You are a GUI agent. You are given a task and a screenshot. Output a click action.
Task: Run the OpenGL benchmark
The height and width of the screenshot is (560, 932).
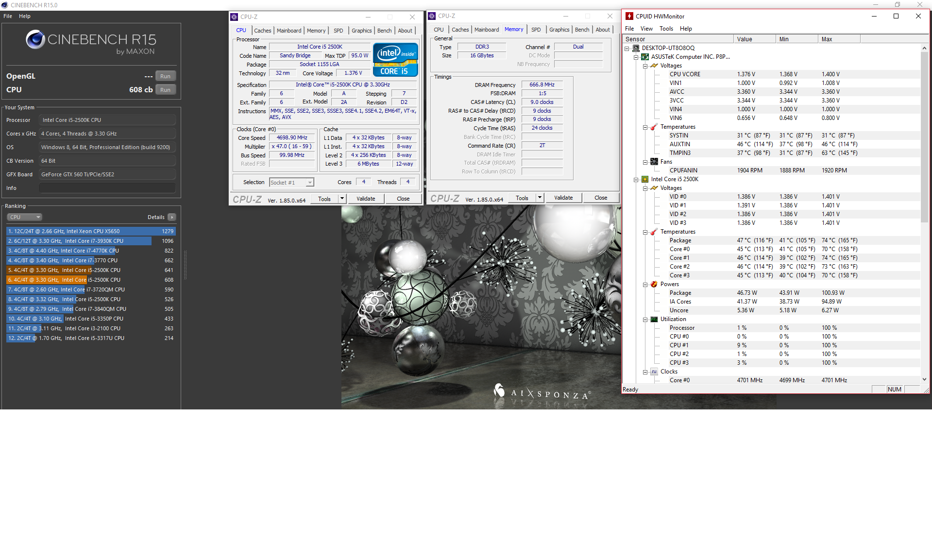[x=166, y=76]
